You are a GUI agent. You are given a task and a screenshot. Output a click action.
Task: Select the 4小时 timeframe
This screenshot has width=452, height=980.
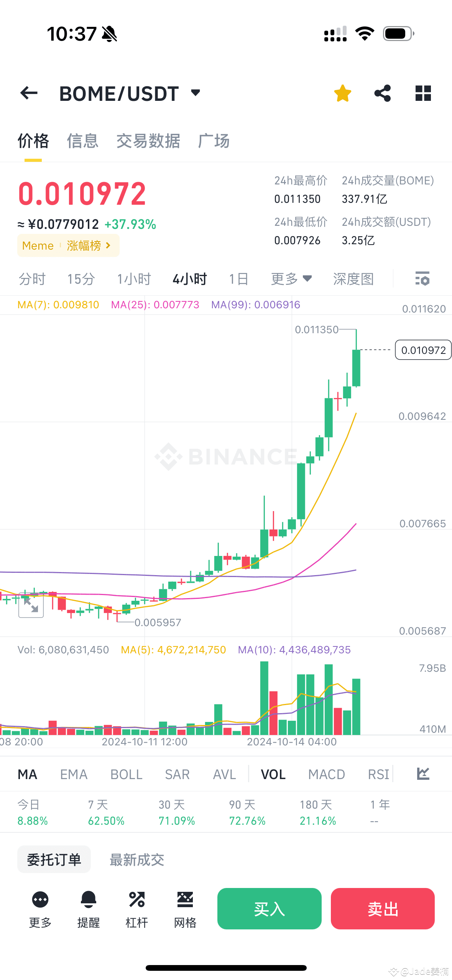[x=190, y=279]
